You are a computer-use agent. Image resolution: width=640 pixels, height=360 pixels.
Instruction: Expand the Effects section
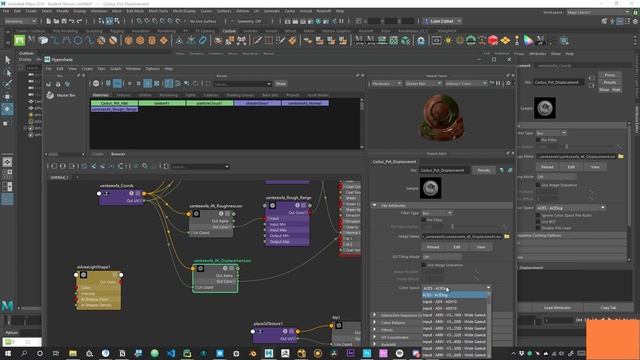coord(374,330)
